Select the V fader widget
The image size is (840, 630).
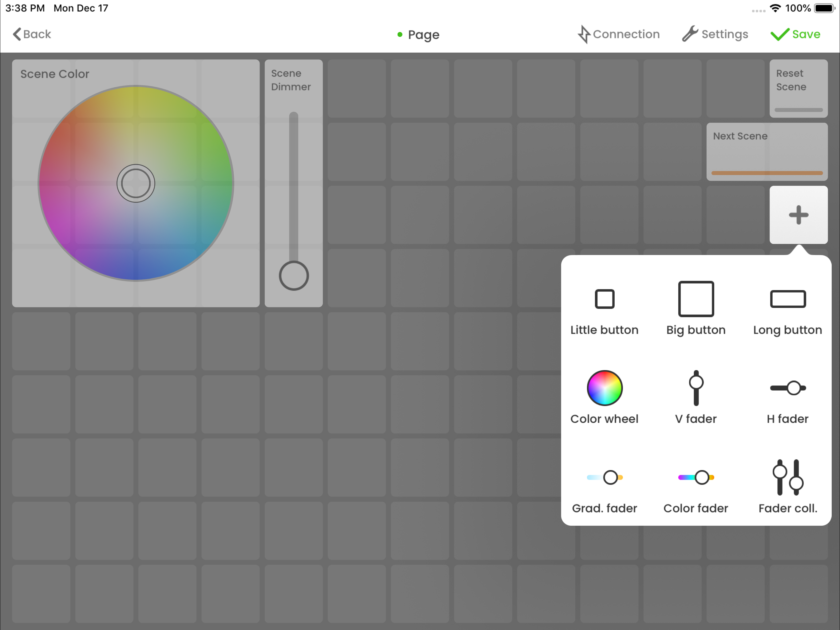pyautogui.click(x=696, y=397)
